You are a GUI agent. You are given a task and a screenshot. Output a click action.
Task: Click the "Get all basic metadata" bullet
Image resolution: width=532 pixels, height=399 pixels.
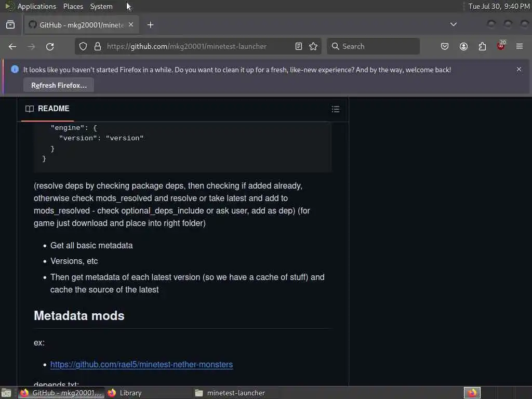91,246
